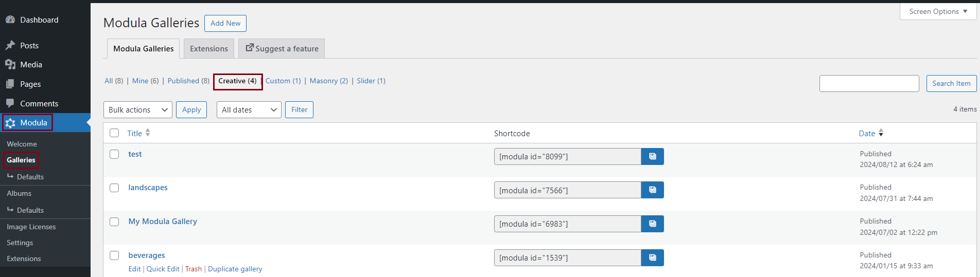Click the gallery search input field
This screenshot has width=980, height=277.
point(869,84)
